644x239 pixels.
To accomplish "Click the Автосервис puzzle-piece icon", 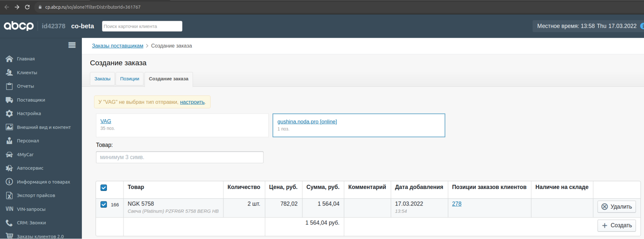I will (x=9, y=168).
